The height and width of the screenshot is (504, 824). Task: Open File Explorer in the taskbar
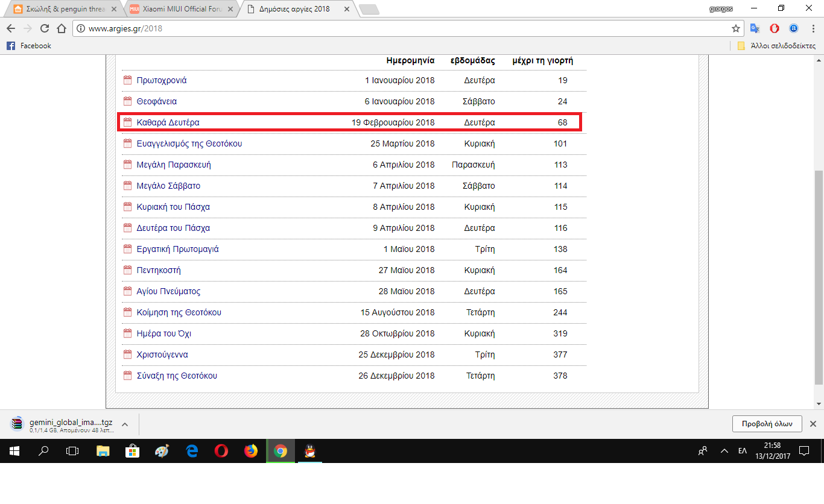103,450
